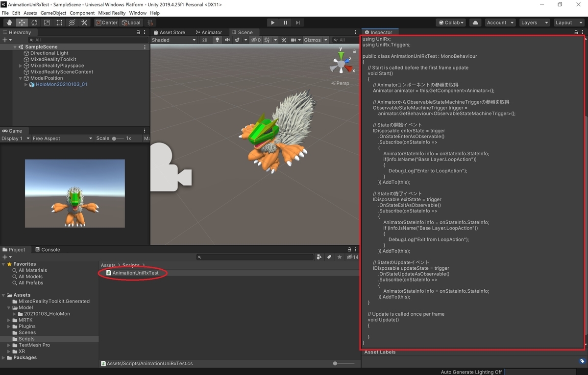The height and width of the screenshot is (375, 588).
Task: Toggle pivot mode Center button
Action: coord(106,23)
